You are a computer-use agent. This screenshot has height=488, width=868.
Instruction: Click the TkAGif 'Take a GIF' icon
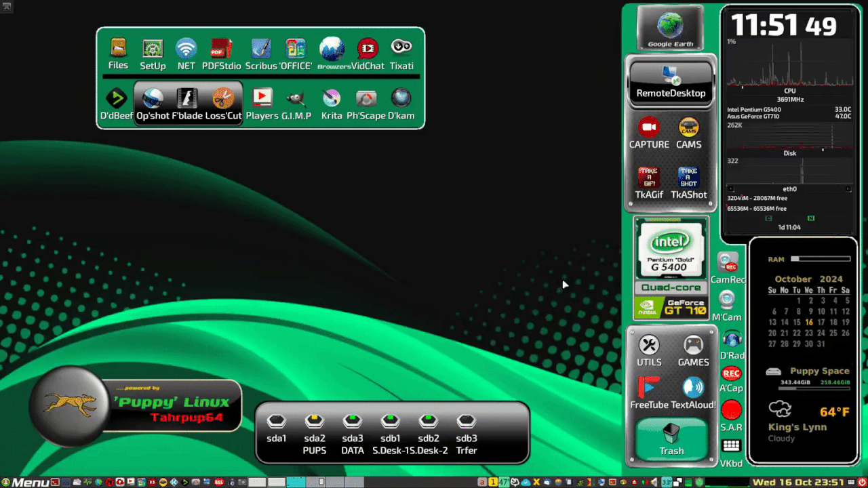(649, 178)
